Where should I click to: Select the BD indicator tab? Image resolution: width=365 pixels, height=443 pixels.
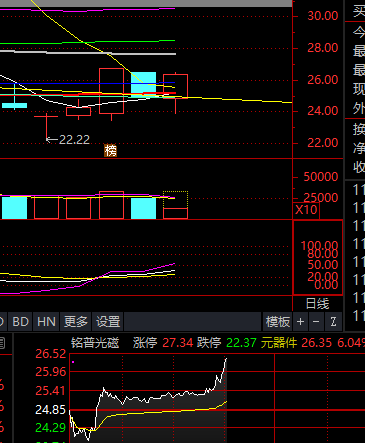(20, 322)
